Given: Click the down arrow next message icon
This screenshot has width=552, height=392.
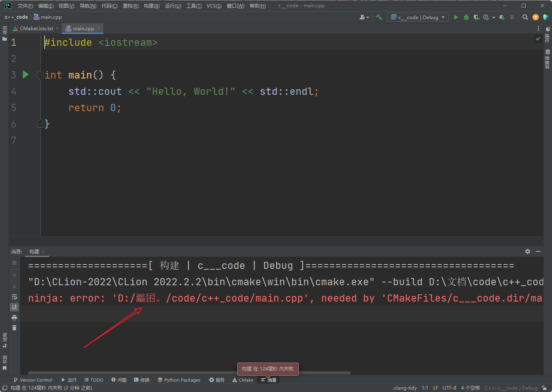Looking at the screenshot, I should tap(14, 286).
